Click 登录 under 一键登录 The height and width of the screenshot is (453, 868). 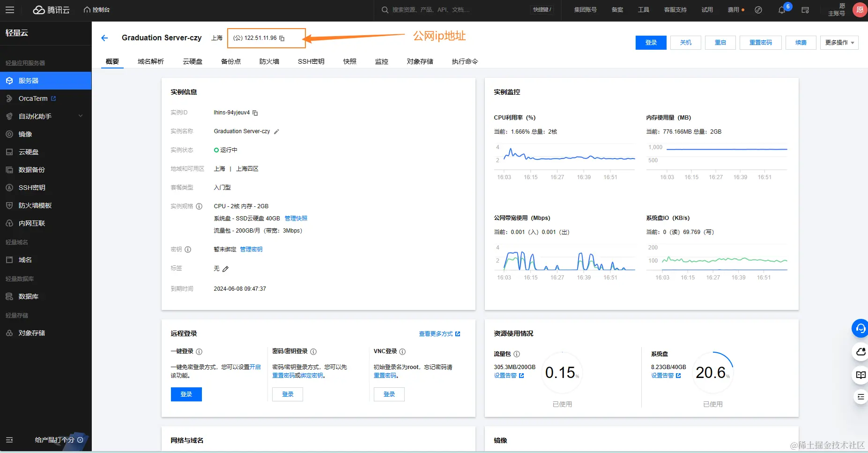[186, 394]
